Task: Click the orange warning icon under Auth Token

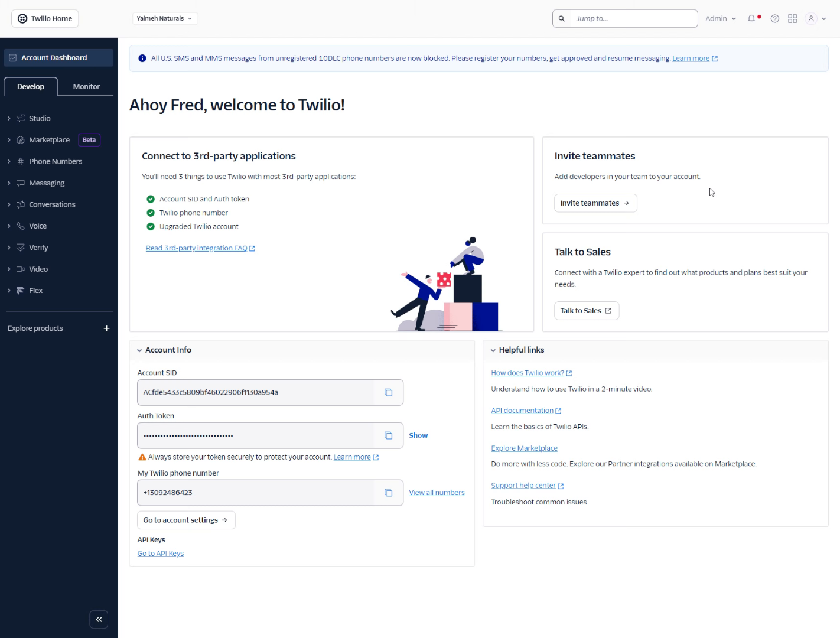Action: coord(142,457)
